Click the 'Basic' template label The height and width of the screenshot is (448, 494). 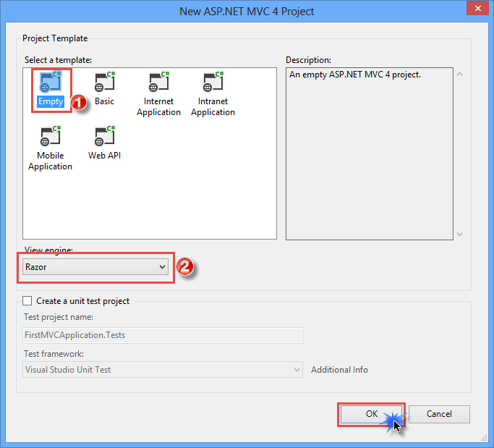(x=104, y=101)
